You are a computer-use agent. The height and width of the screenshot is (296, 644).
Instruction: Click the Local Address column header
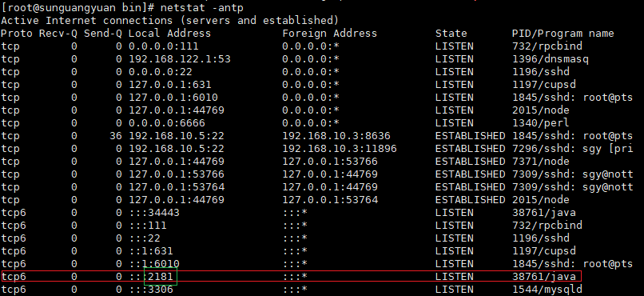(169, 34)
